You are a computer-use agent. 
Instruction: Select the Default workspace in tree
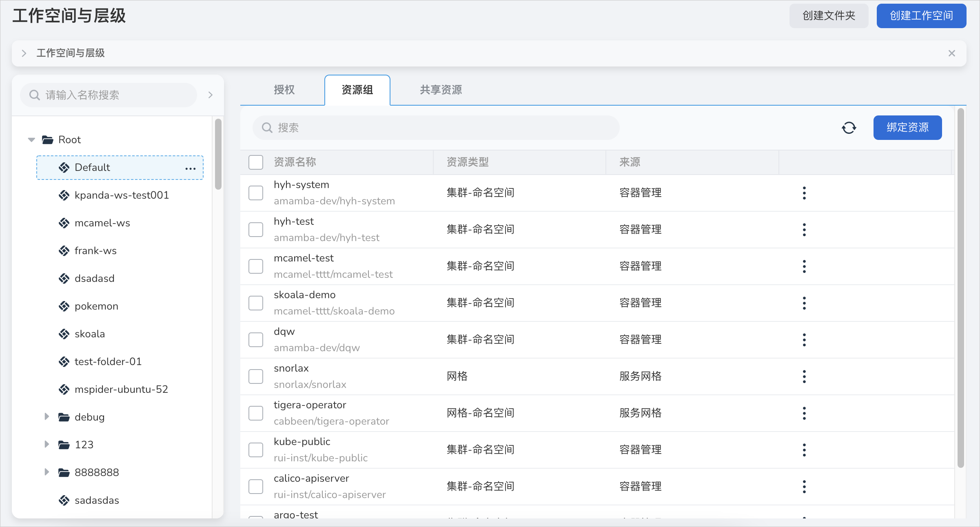pyautogui.click(x=120, y=168)
